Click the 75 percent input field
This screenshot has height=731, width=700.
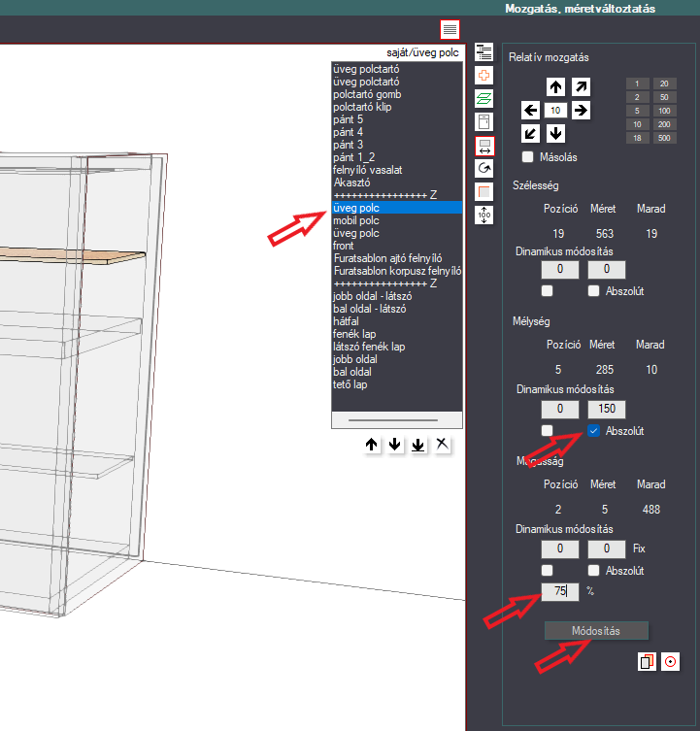point(560,591)
